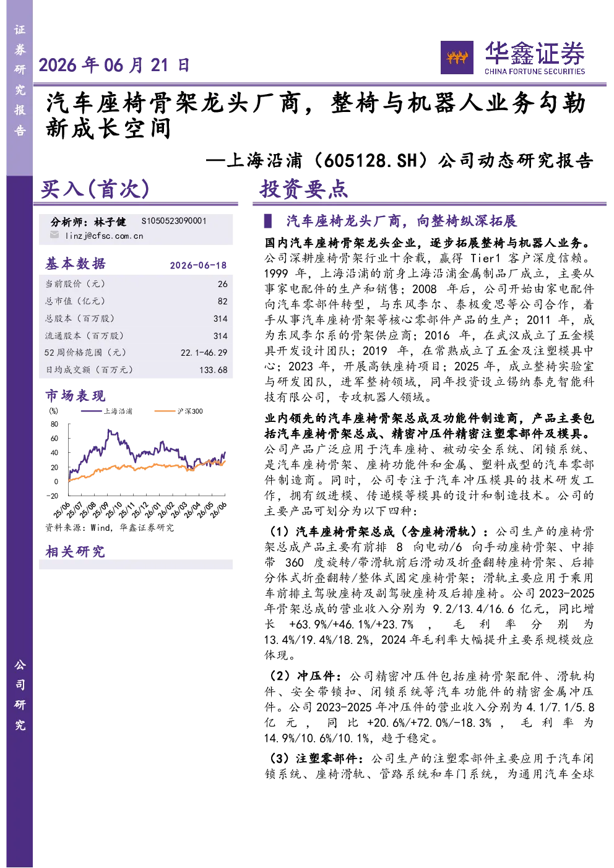The height and width of the screenshot is (868, 614).
Task: Select analyst name 林子健
Action: (x=110, y=221)
